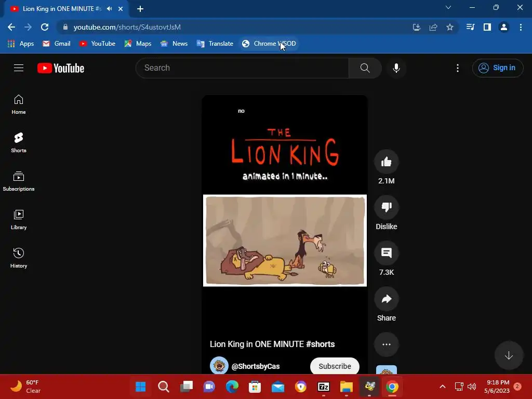Screen dimensions: 532x399
Task: Open volume control in system tray
Action: point(472,387)
